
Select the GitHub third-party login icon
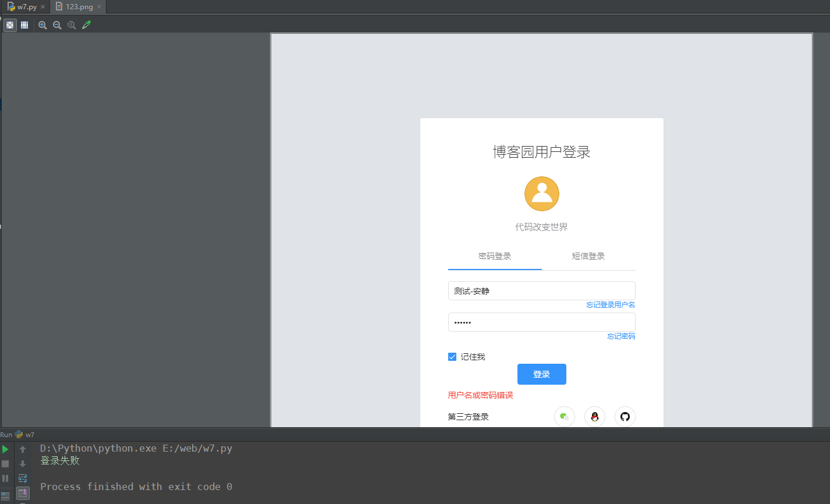pos(625,416)
